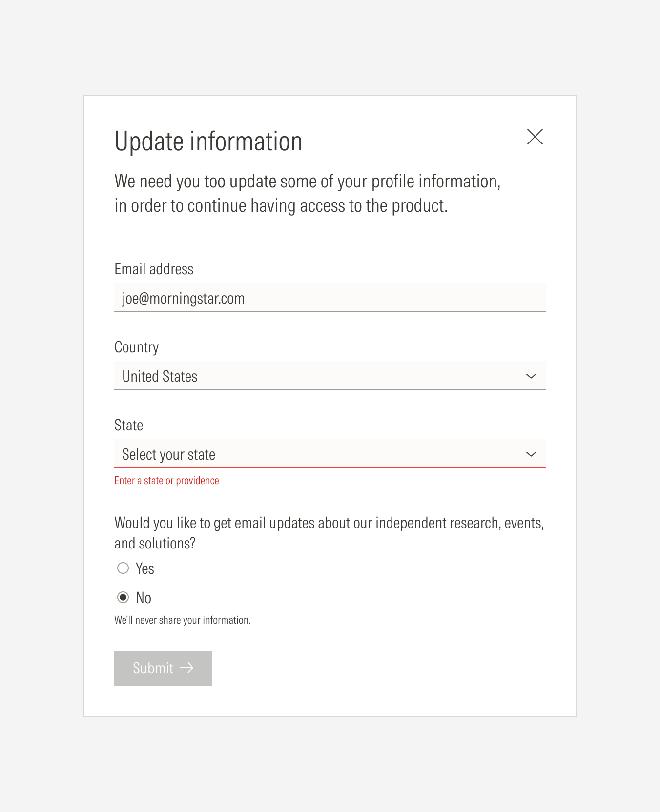Click the profile information description paragraph
The width and height of the screenshot is (660, 812).
click(308, 193)
